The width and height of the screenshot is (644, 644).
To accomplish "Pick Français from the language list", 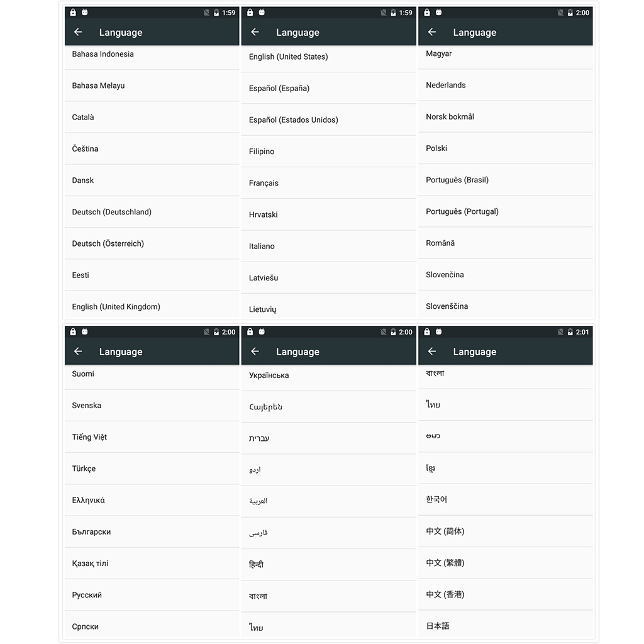I will (328, 183).
